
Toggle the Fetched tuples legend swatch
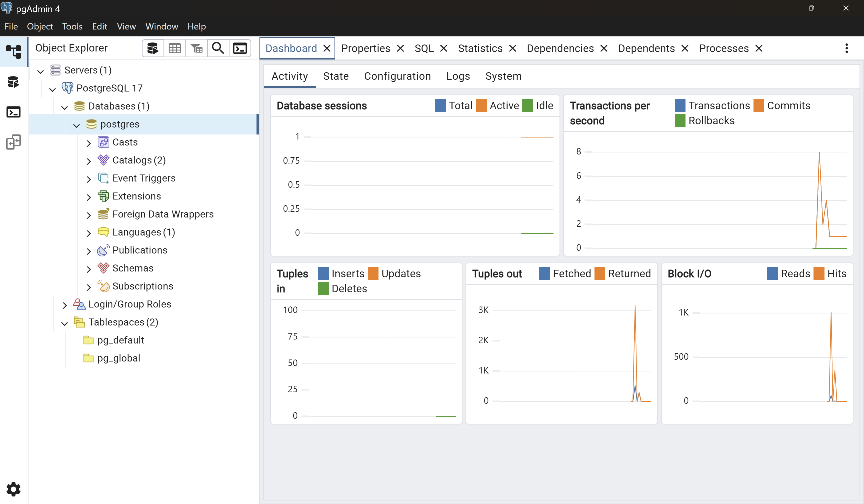(544, 273)
